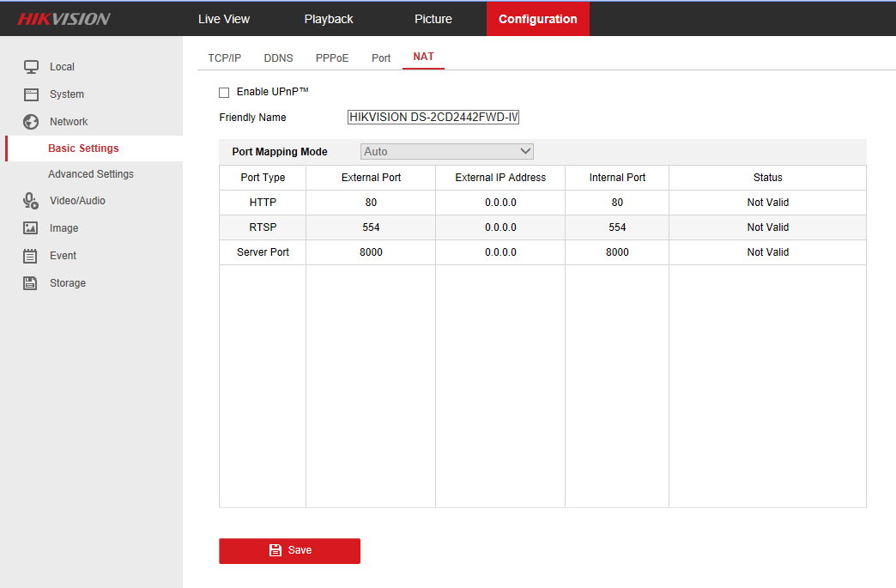Expand Basic Settings under Network
The height and width of the screenshot is (588, 896).
(83, 148)
